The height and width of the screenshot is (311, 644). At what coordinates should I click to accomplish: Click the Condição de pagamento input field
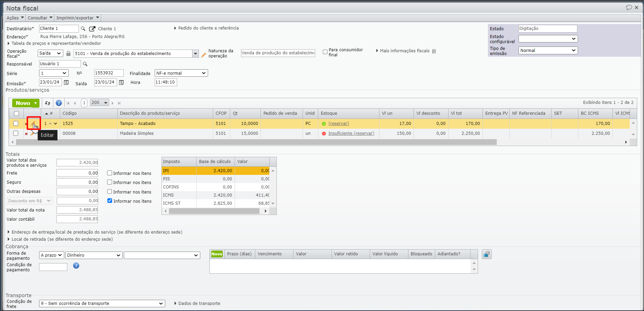click(x=53, y=267)
